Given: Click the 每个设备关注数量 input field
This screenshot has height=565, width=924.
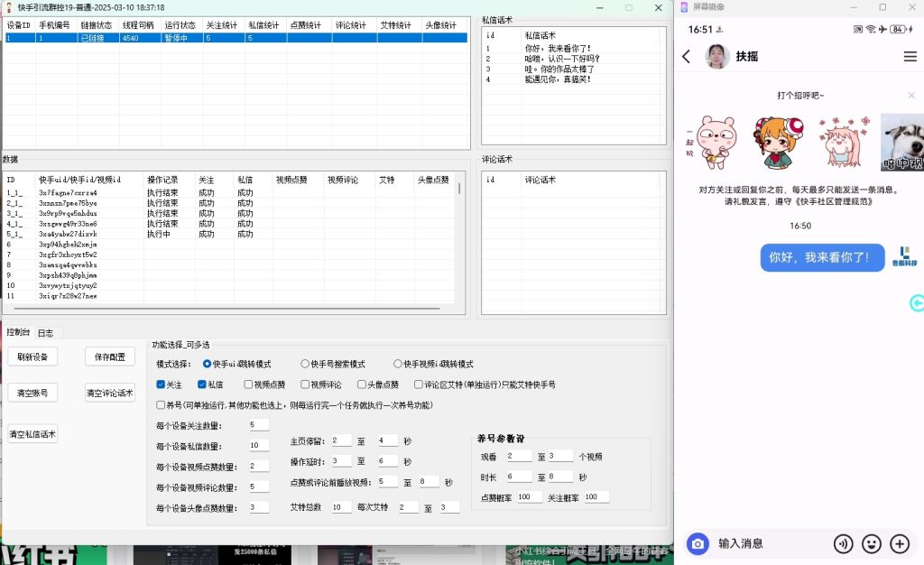Looking at the screenshot, I should coord(259,425).
